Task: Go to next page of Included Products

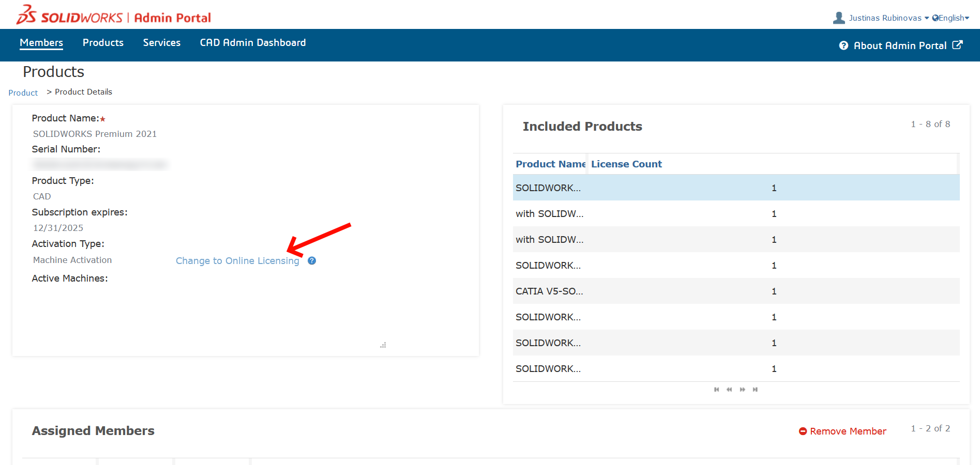Action: pyautogui.click(x=743, y=390)
